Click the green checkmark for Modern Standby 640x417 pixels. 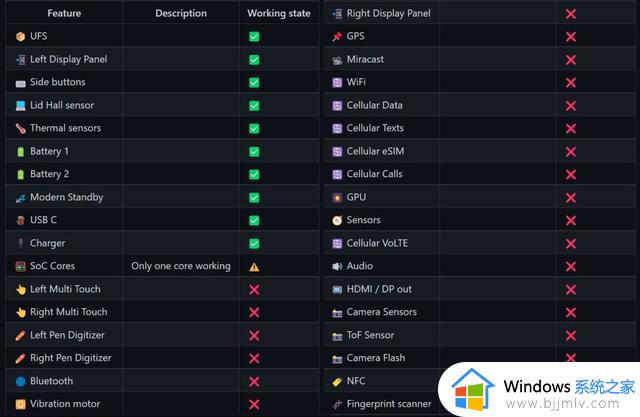254,198
